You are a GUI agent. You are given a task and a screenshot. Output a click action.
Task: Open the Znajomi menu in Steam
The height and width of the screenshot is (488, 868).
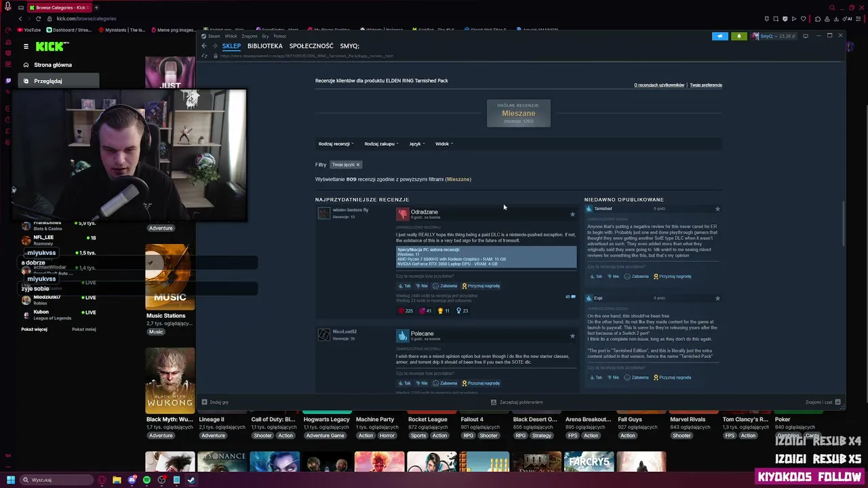coord(249,36)
